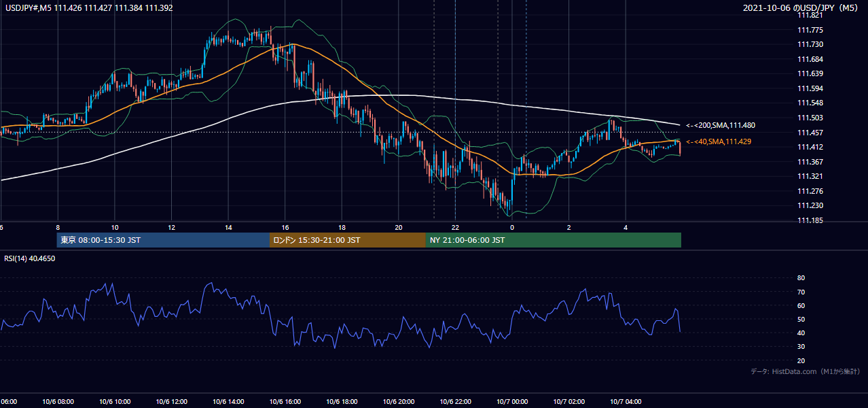Image resolution: width=868 pixels, height=408 pixels.
Task: Click the 111.367 price axis value
Action: (810, 162)
